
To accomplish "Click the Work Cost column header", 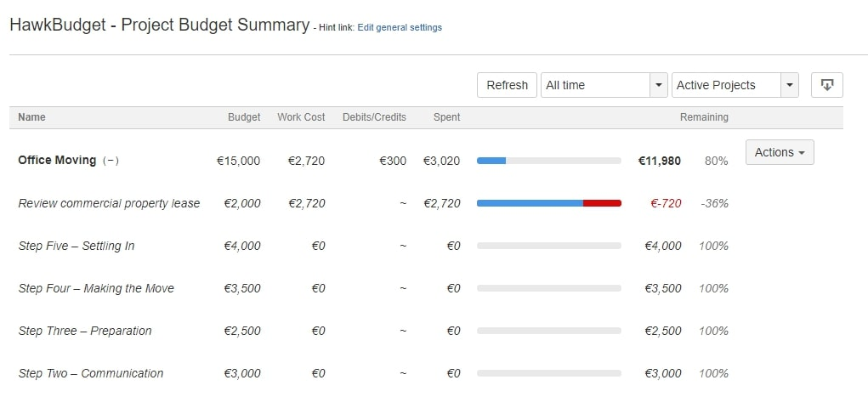I will click(x=301, y=117).
